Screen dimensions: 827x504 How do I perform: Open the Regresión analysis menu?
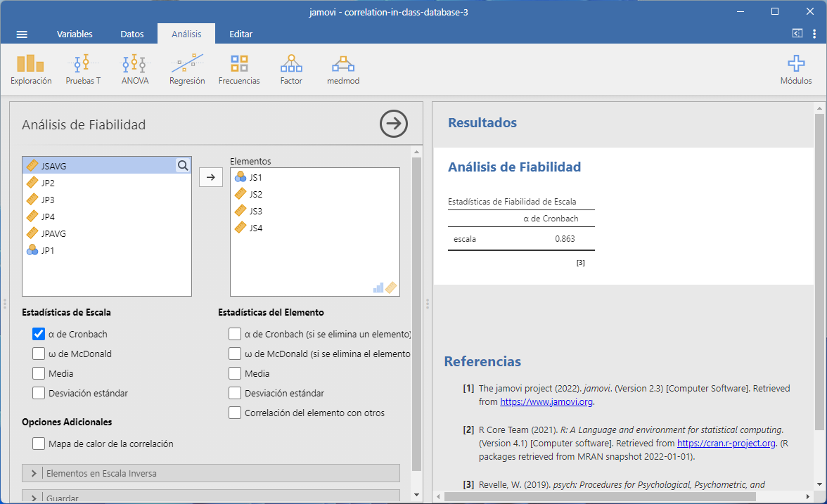(x=187, y=70)
